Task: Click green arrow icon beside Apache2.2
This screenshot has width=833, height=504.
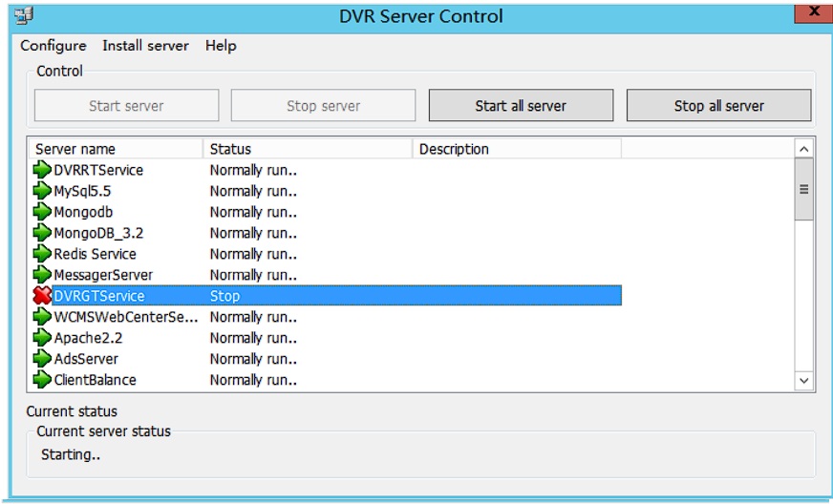Action: click(x=42, y=337)
